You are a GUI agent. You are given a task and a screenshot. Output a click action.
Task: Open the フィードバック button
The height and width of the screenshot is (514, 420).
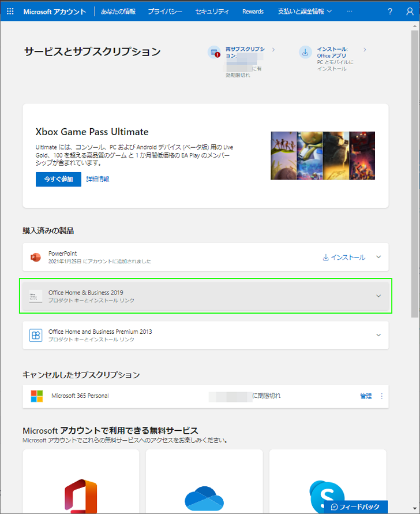356,507
